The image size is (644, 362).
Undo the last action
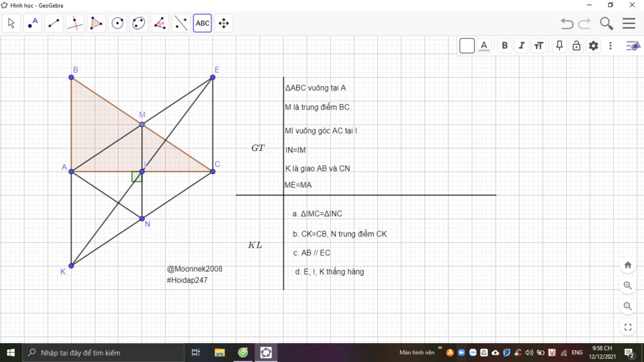pyautogui.click(x=567, y=23)
